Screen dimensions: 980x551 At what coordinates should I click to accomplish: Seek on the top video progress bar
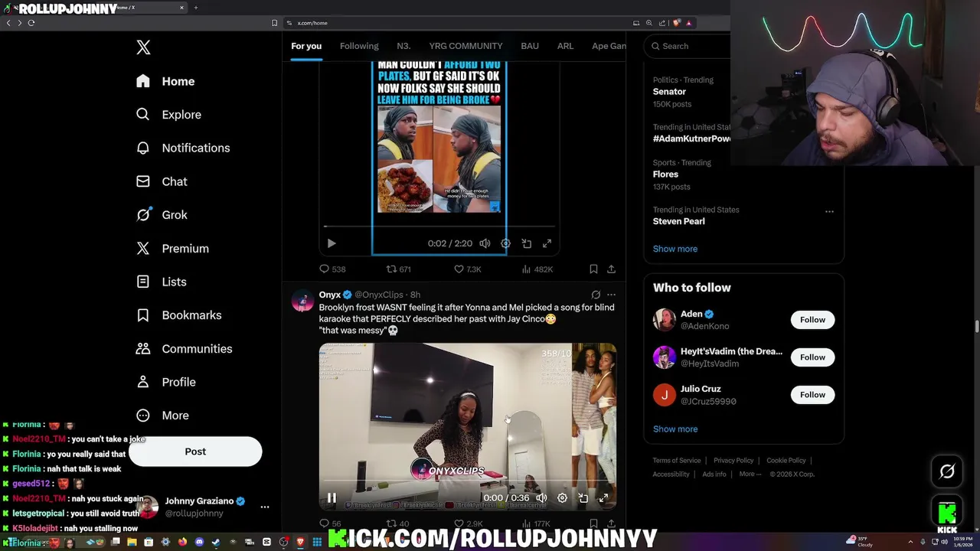click(439, 227)
